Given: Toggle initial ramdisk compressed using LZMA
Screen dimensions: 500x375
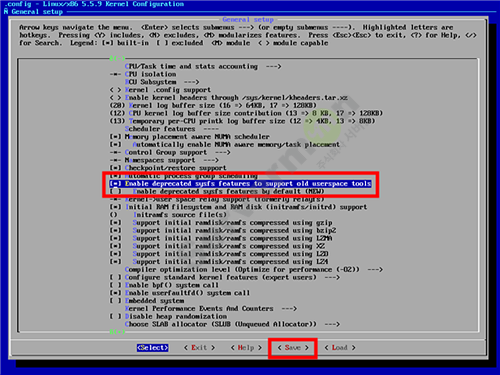Looking at the screenshot, I should [x=221, y=238].
